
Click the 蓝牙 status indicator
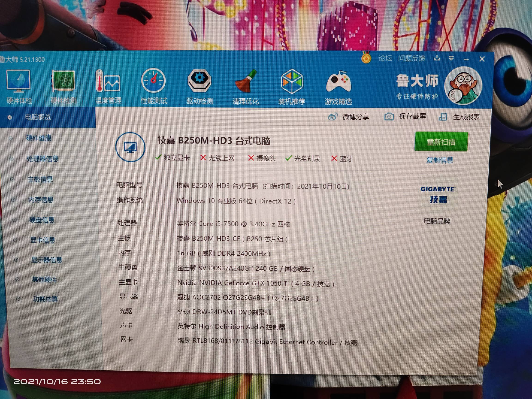[x=342, y=159]
